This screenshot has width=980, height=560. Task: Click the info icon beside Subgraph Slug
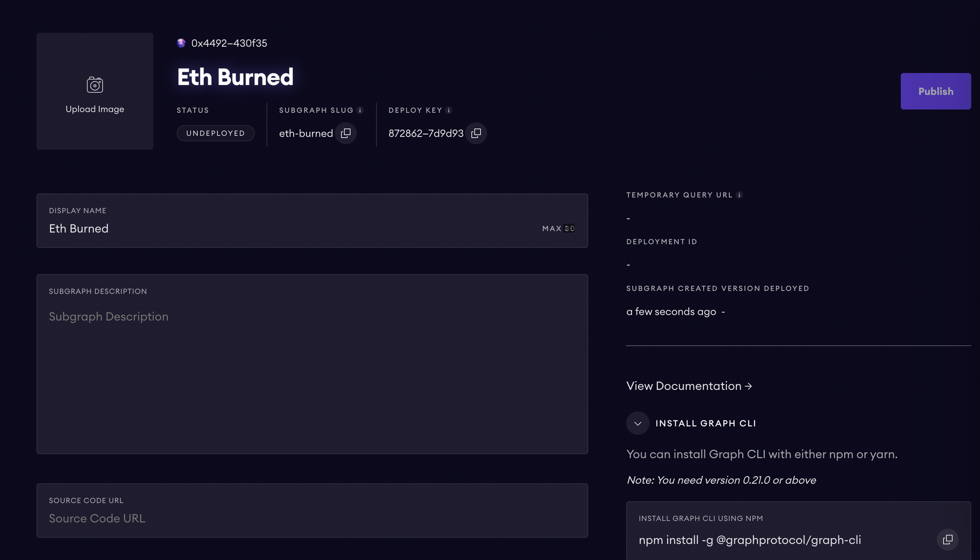click(360, 110)
